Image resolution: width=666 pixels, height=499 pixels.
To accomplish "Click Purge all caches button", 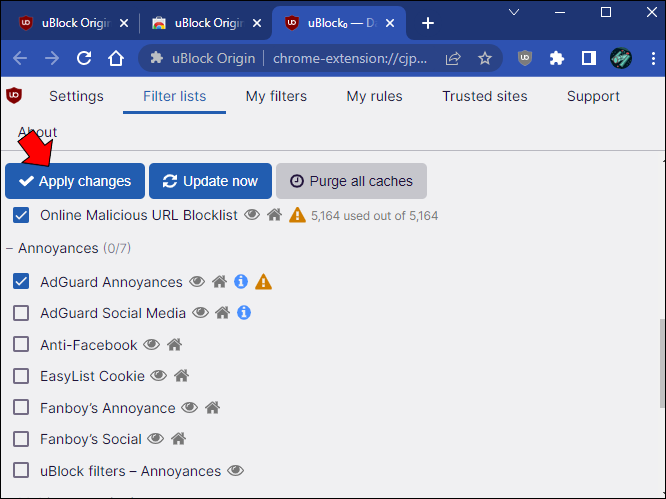I will pos(351,181).
